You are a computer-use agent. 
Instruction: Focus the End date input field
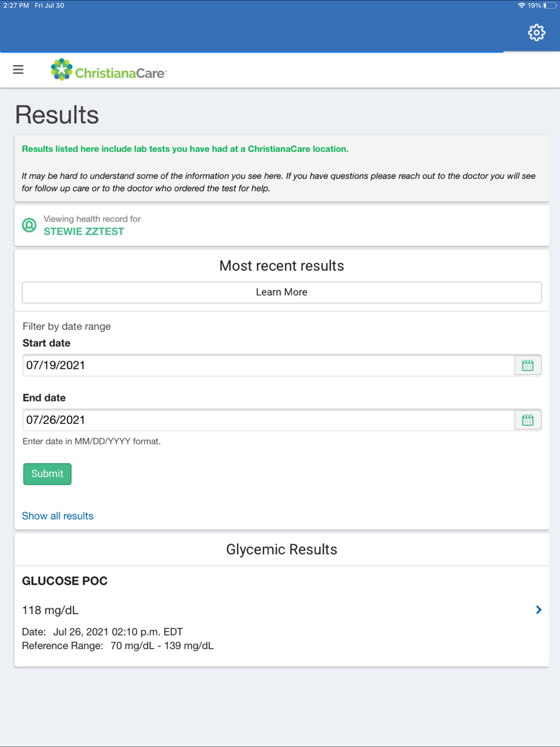(x=268, y=420)
